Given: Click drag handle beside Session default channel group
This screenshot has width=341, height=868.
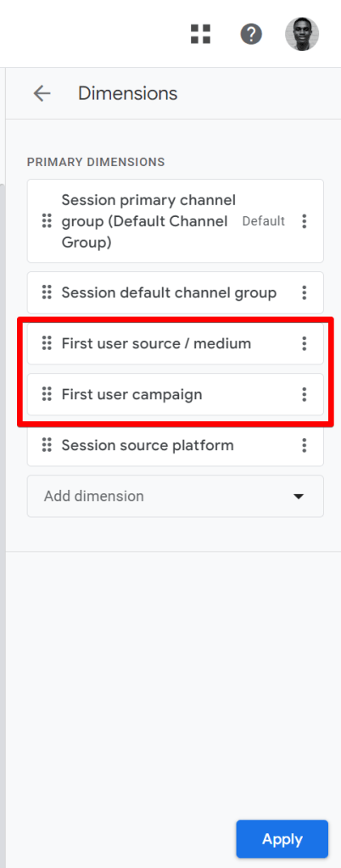Looking at the screenshot, I should click(x=47, y=292).
